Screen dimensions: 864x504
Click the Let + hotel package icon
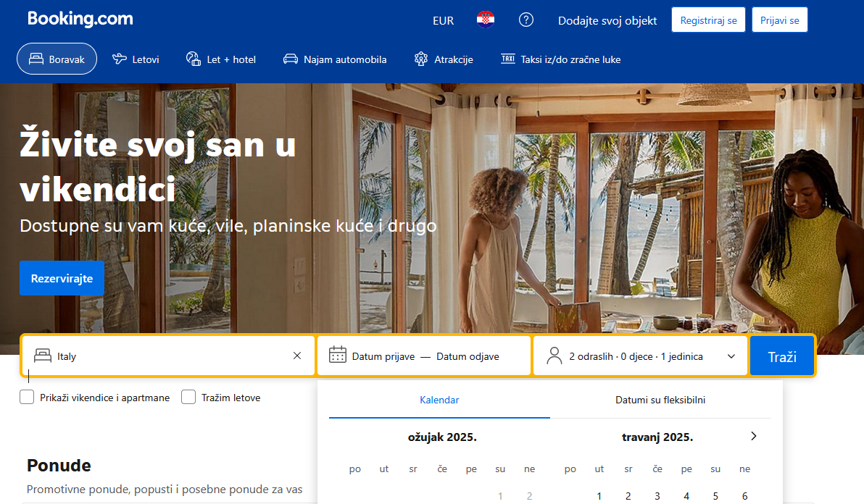click(194, 59)
